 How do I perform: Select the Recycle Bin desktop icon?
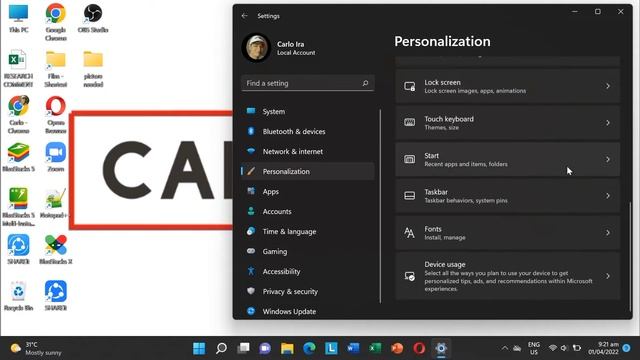point(18,296)
